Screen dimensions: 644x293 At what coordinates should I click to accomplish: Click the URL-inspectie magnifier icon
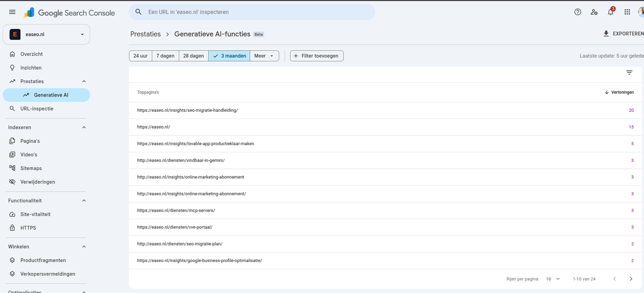tap(12, 109)
